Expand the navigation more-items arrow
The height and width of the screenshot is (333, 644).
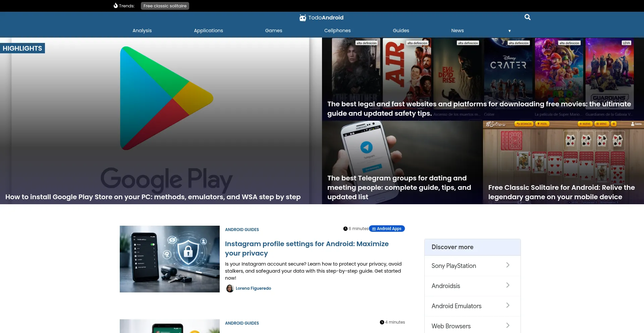click(x=509, y=31)
